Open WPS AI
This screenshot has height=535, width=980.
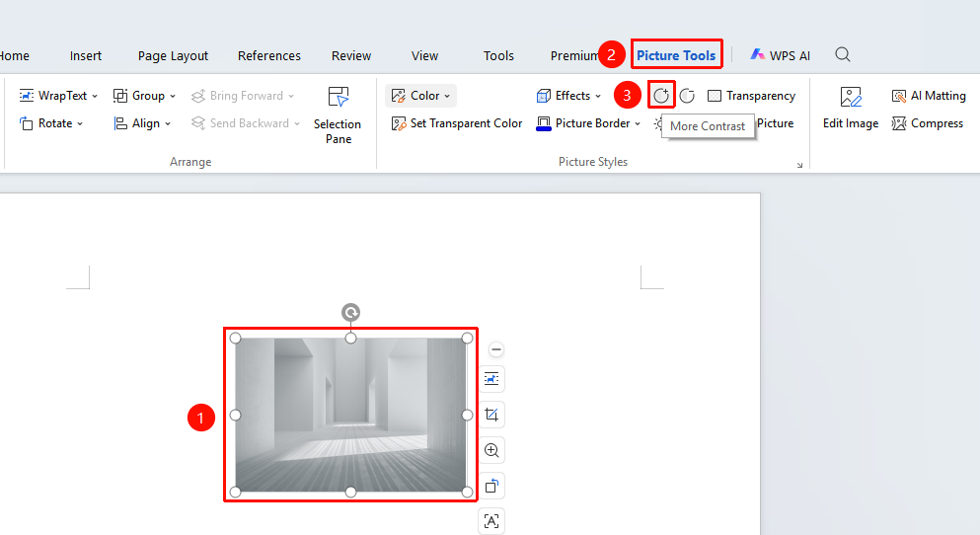(780, 55)
